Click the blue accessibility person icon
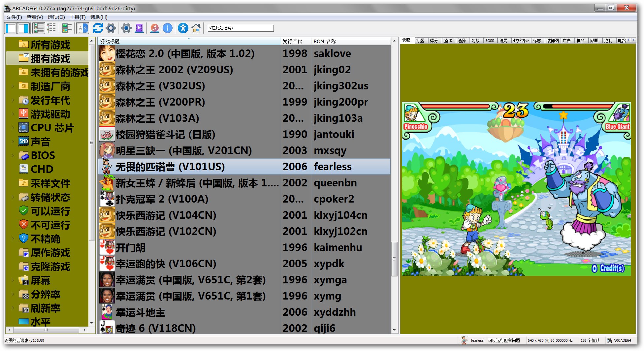 click(x=183, y=28)
